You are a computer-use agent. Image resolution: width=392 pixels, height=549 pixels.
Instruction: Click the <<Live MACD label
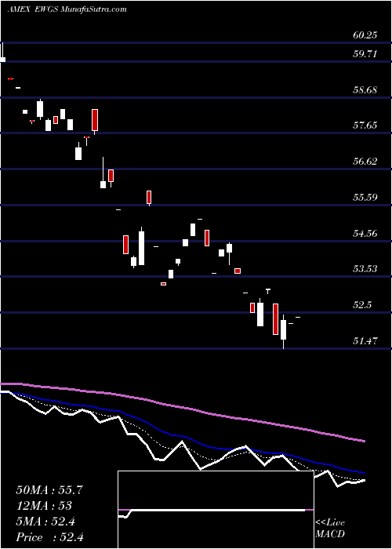[330, 529]
